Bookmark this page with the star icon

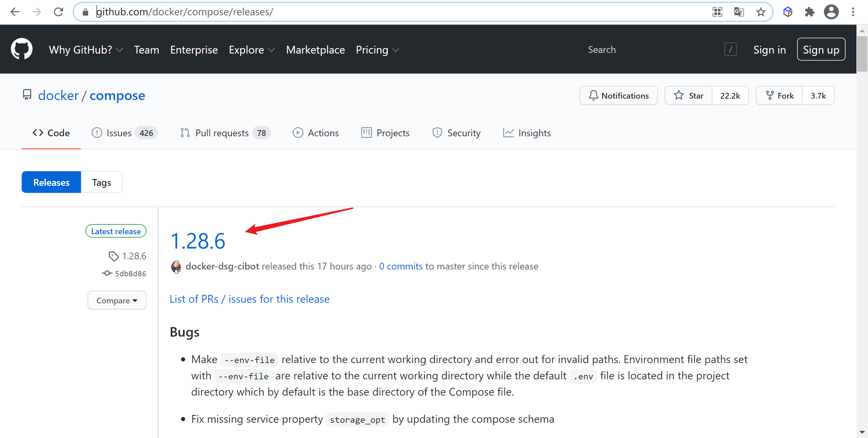(x=761, y=12)
